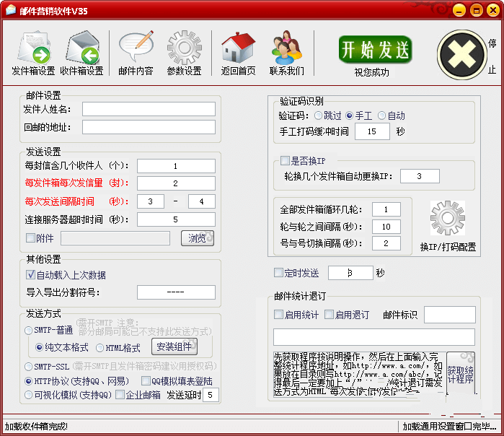Viewport: 504px width, 436px height.
Task: Click 发送延时 field showing 5
Action: tap(211, 395)
